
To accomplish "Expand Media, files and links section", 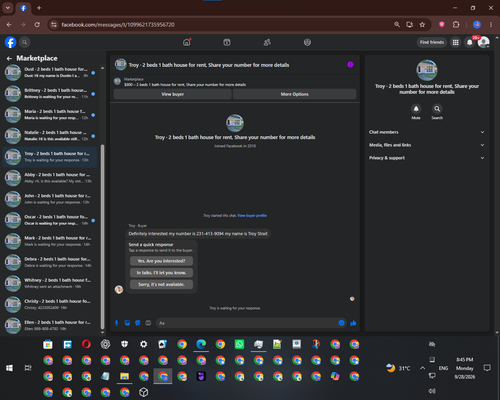I will click(x=426, y=145).
